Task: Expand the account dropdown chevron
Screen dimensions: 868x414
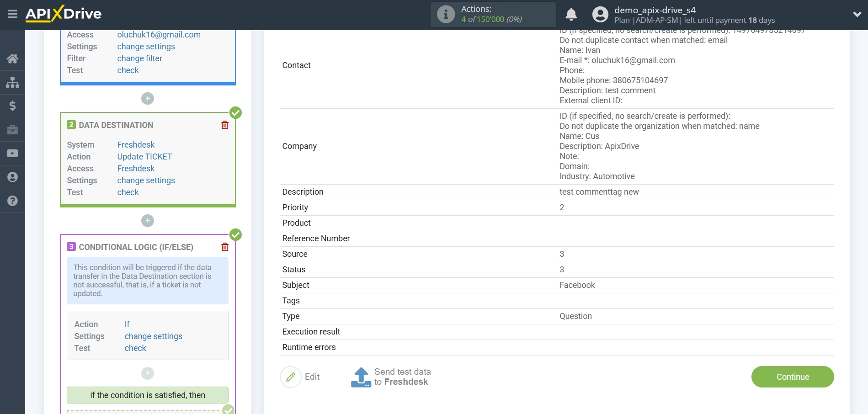Action: pos(857,15)
